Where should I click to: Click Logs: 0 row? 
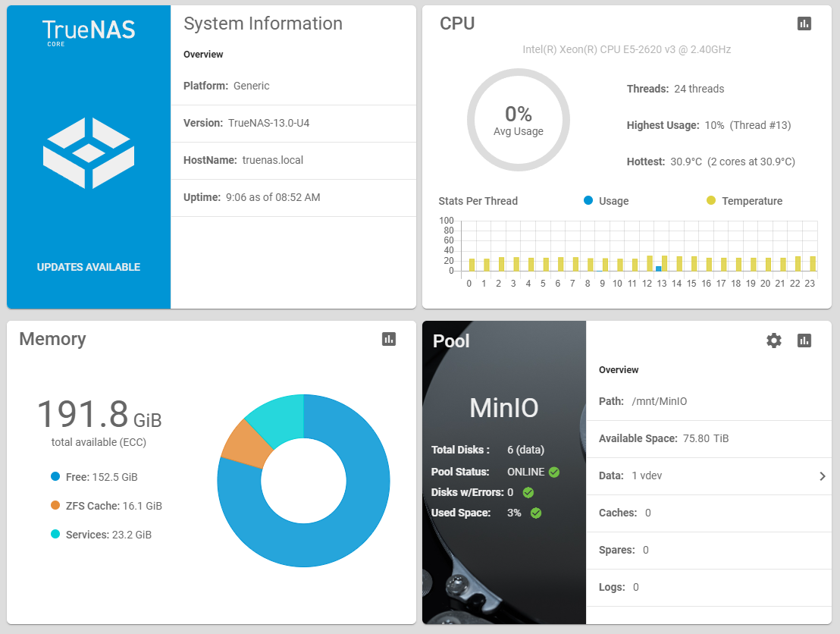[709, 588]
